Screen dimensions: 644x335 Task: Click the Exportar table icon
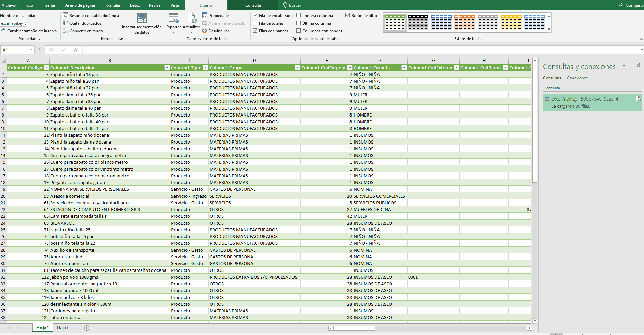173,19
